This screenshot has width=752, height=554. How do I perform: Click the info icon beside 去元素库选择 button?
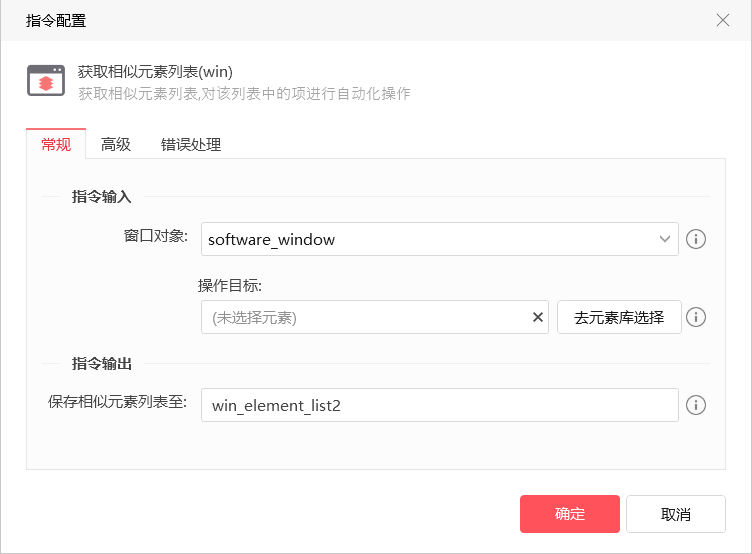[x=695, y=317]
